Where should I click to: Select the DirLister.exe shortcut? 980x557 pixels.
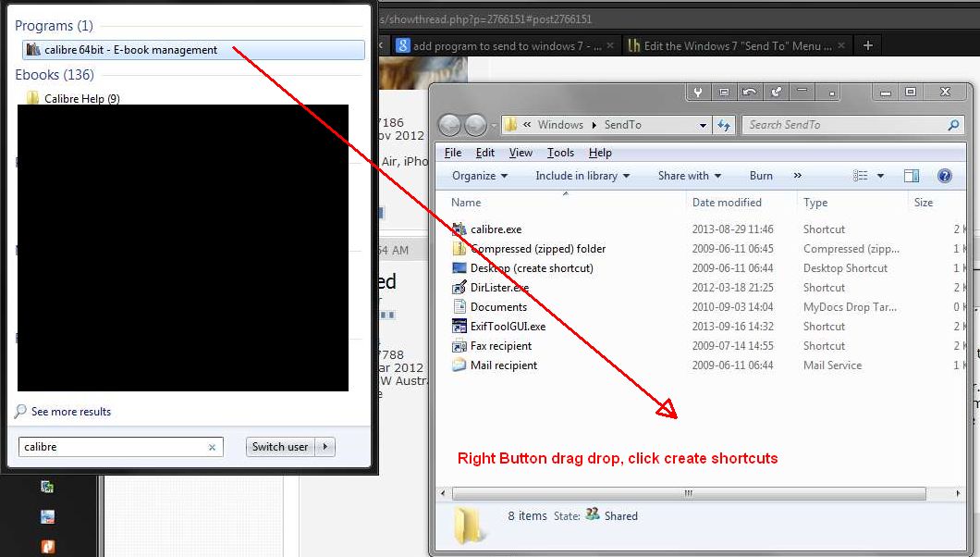point(498,288)
